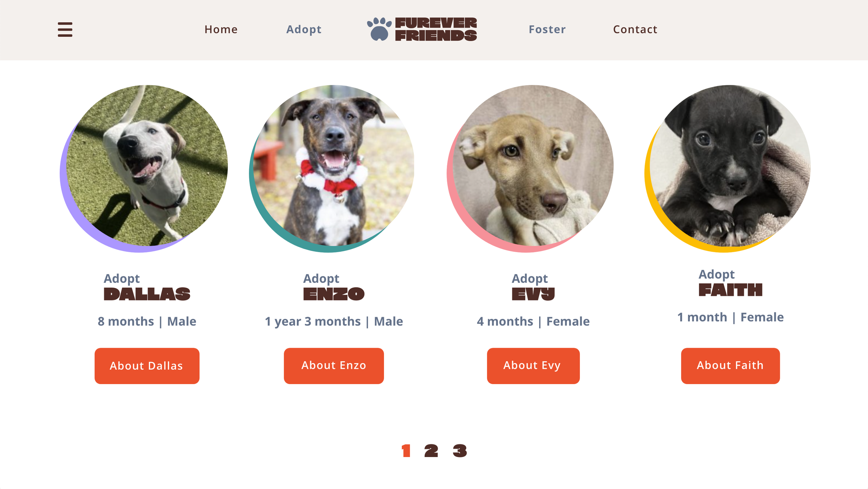
Task: Go to the Home nav item
Action: click(221, 30)
